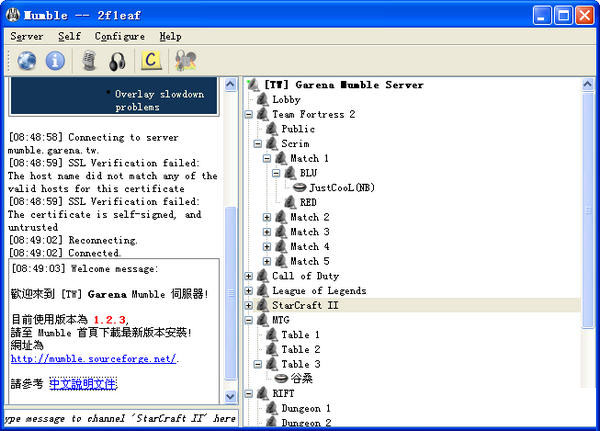This screenshot has height=431, width=600.
Task: Expand the League of Legends channel
Action: pos(249,291)
